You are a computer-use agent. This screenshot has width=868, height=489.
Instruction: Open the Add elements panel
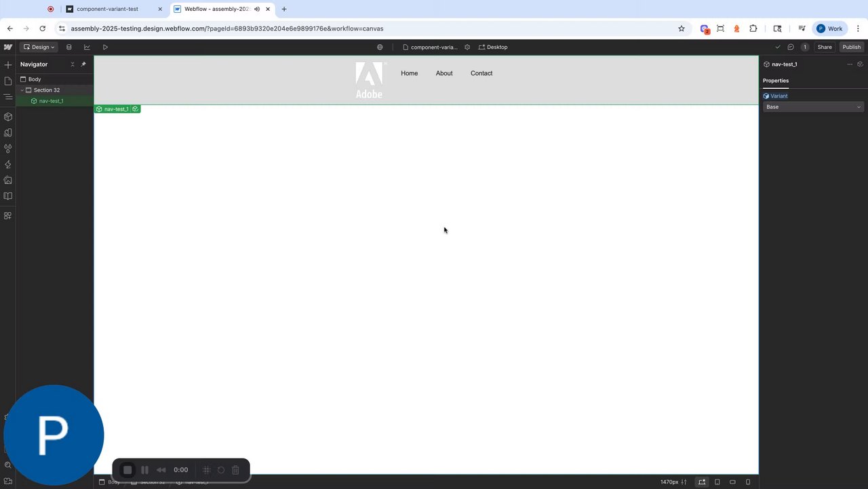8,65
